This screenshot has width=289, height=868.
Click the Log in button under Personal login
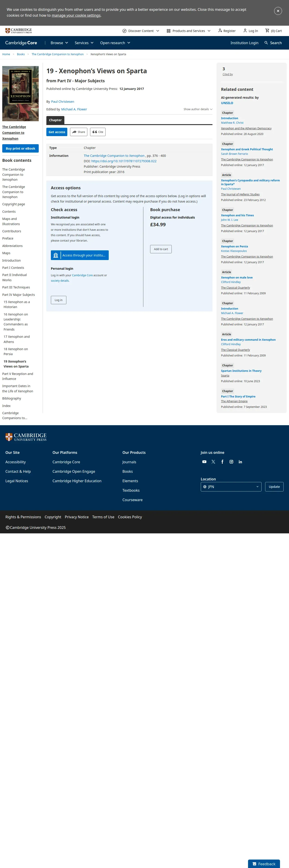click(x=59, y=300)
